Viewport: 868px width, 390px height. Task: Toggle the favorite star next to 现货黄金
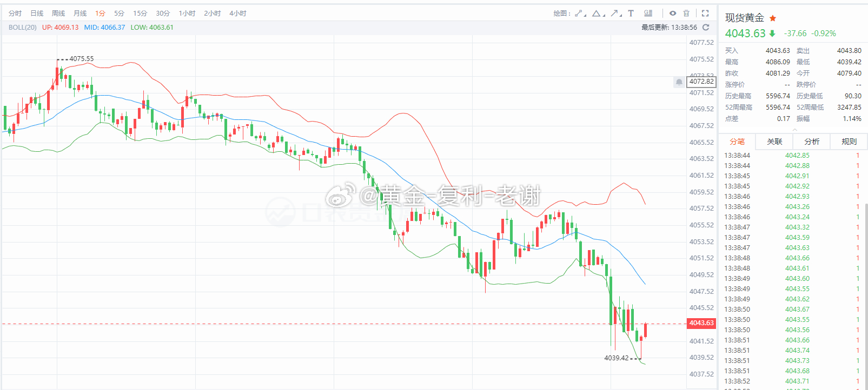click(773, 18)
